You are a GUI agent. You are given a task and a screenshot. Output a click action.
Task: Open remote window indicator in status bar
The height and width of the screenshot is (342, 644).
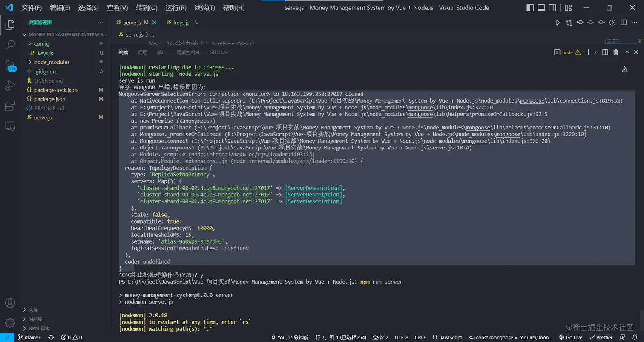click(x=7, y=337)
